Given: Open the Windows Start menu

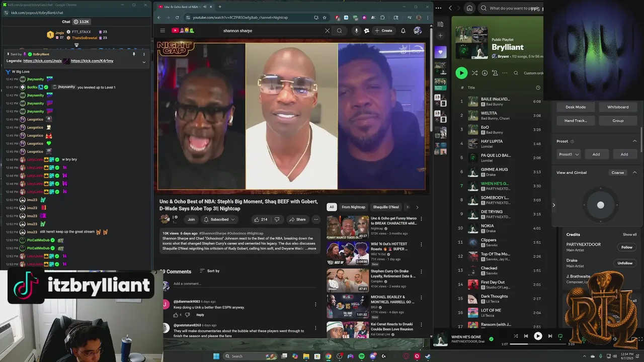Looking at the screenshot, I should [216, 356].
